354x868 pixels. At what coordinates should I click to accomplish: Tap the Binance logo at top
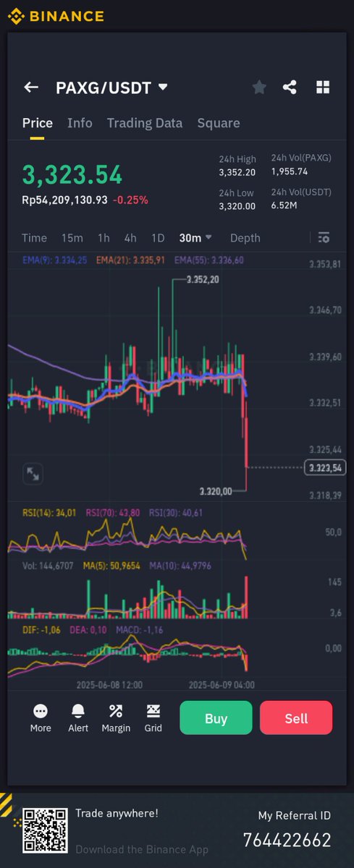56,16
